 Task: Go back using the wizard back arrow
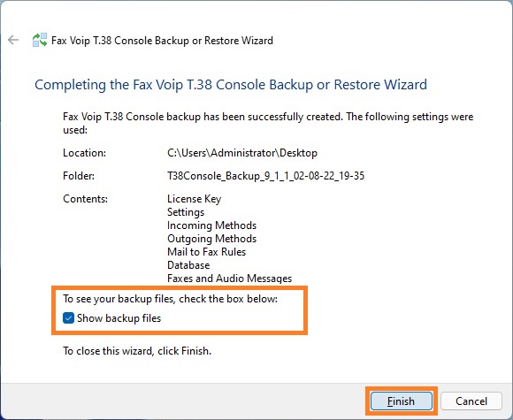point(13,41)
